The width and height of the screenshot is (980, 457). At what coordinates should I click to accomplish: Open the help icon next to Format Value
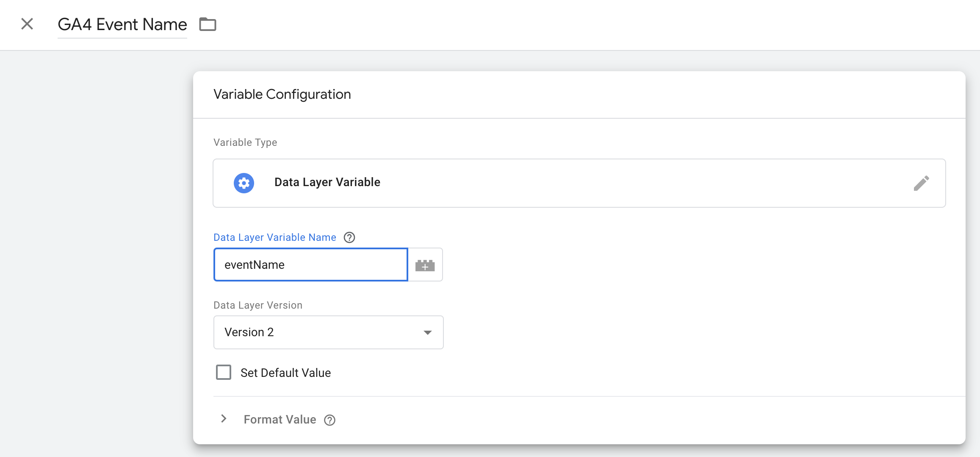[329, 420]
